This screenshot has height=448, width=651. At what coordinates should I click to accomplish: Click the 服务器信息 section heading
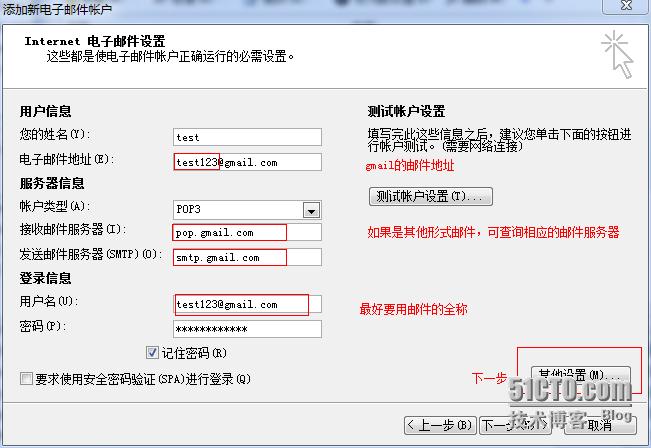pos(52,183)
